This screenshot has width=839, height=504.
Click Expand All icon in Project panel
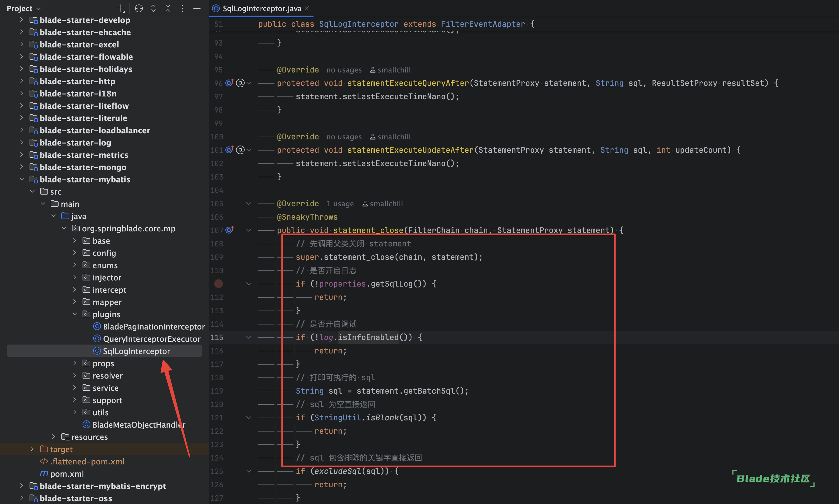[153, 8]
